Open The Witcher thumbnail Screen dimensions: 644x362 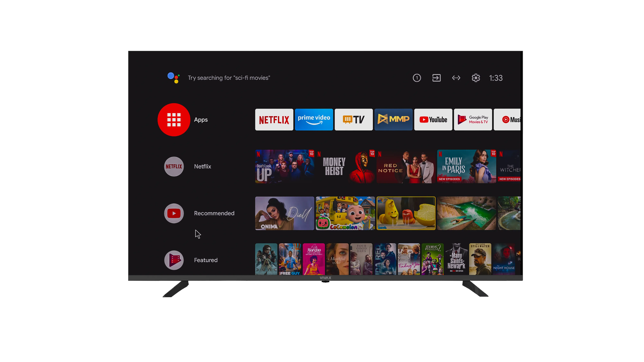[509, 166]
